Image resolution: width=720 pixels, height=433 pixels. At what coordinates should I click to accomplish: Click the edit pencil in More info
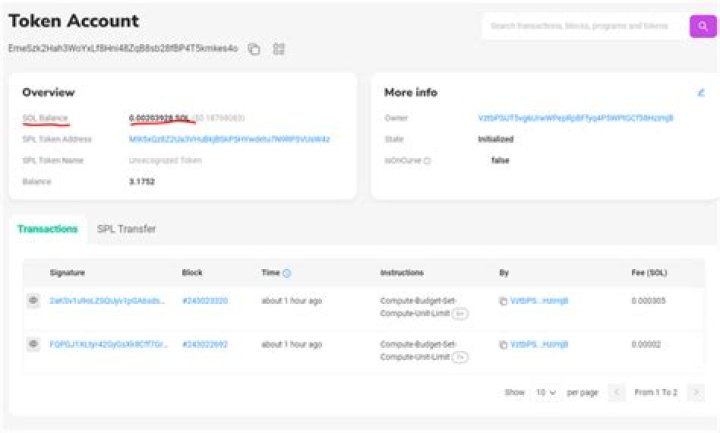pos(701,92)
